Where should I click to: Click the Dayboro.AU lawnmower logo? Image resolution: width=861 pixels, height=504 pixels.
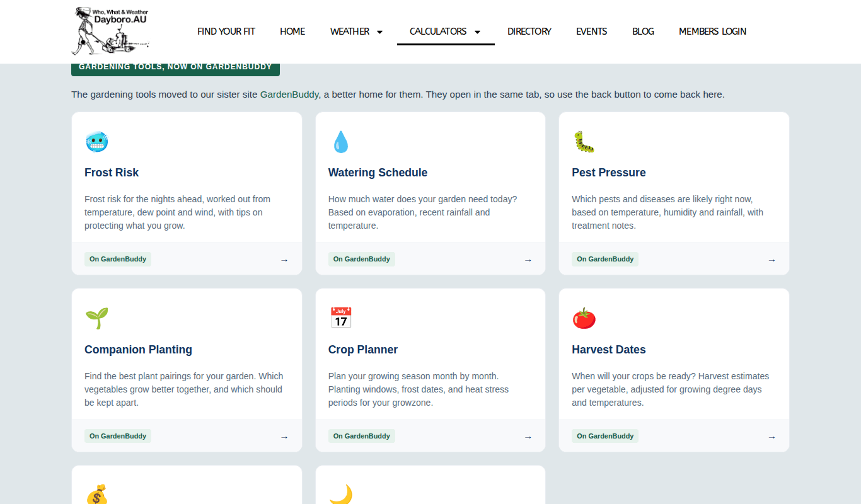click(111, 31)
